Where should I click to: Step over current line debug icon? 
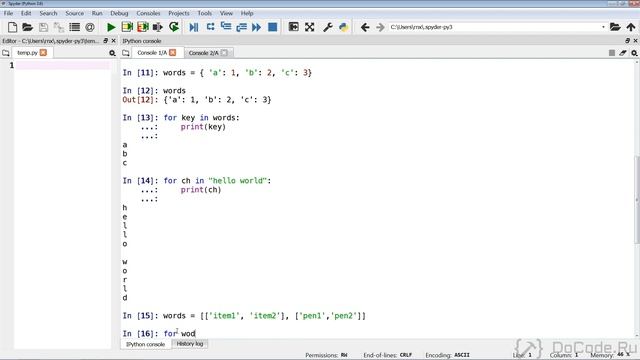pos(210,27)
